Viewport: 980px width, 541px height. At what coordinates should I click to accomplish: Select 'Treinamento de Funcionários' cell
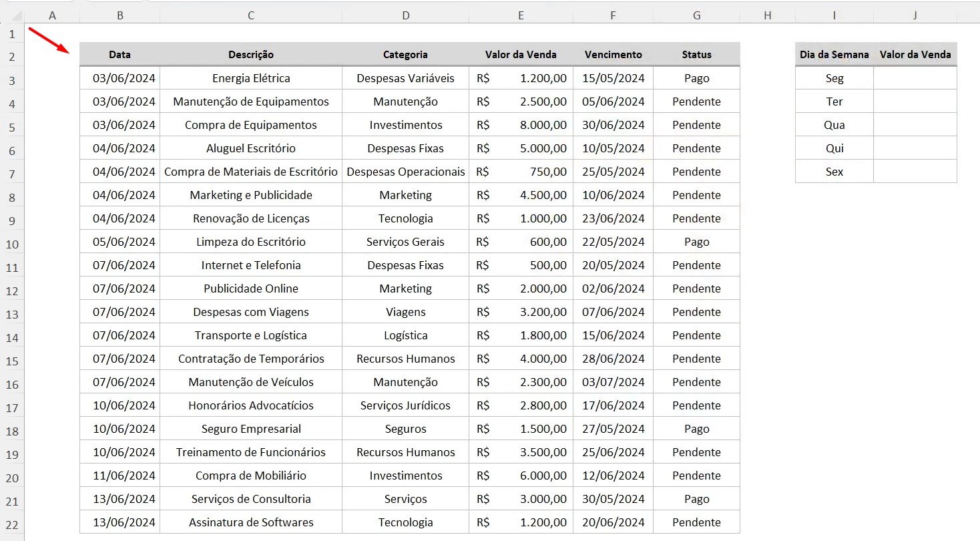pos(251,452)
